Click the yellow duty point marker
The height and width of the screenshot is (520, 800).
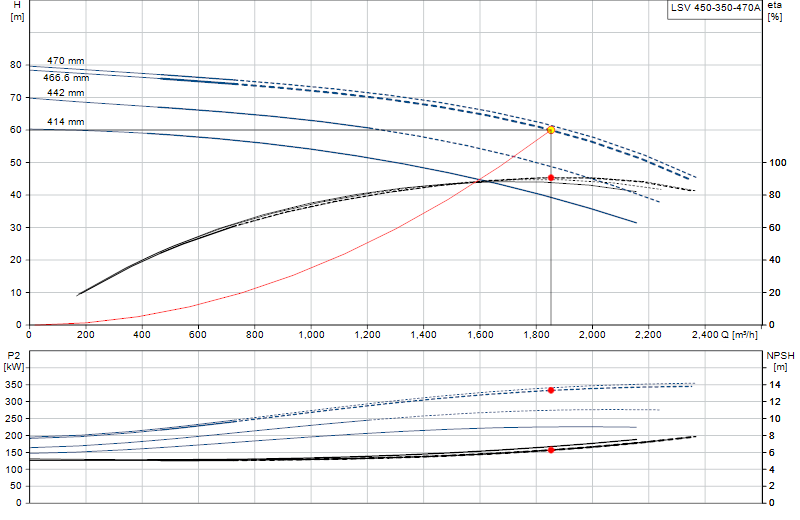551,130
